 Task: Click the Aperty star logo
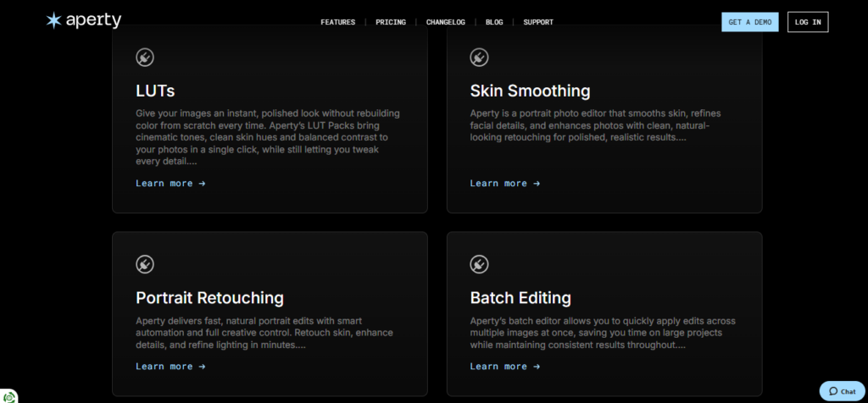pyautogui.click(x=54, y=21)
